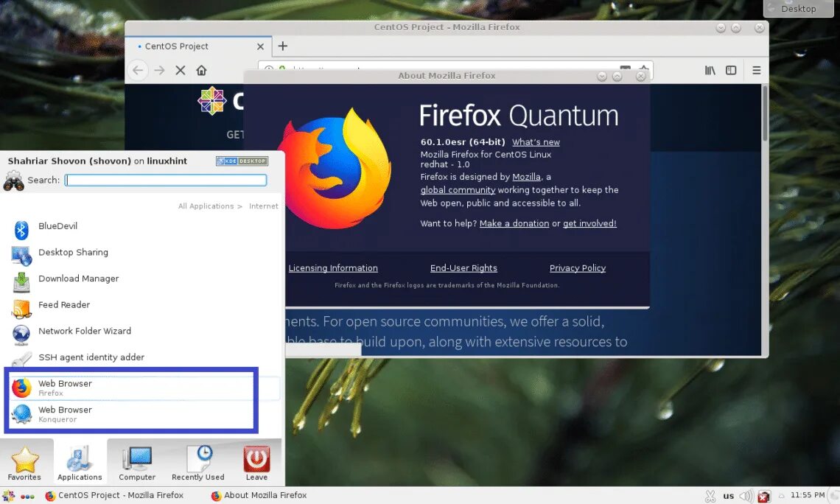The image size is (840, 504).
Task: Stop page loading with the X button
Action: click(x=181, y=70)
